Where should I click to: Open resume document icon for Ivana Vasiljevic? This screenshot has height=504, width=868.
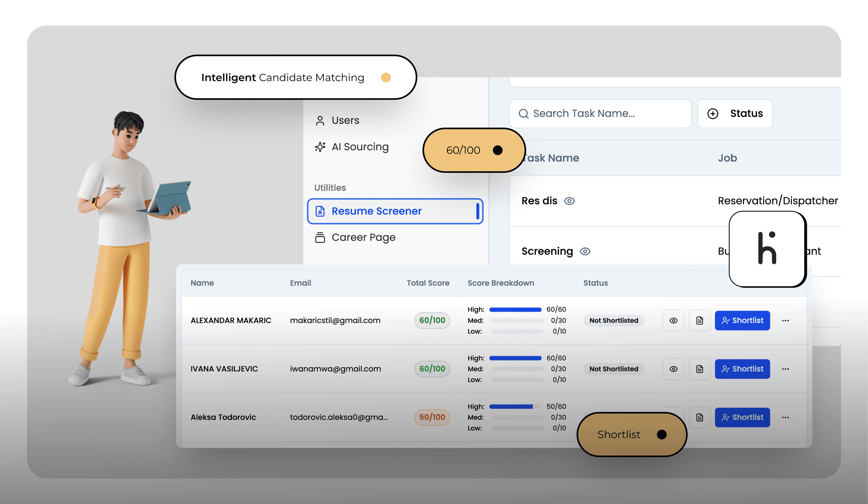point(699,369)
